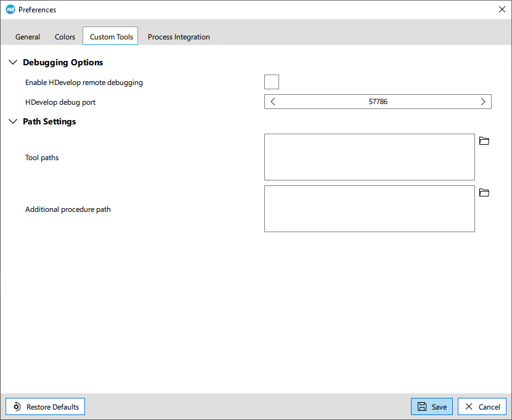Save the preferences

[x=432, y=406]
